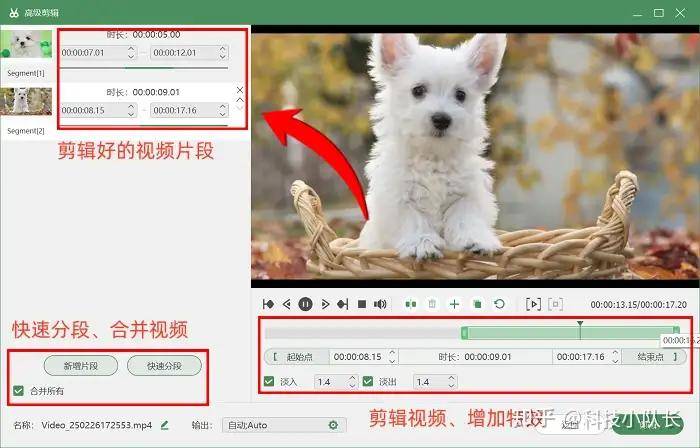Uncheck the 合并所有 merge all checkbox

click(18, 391)
